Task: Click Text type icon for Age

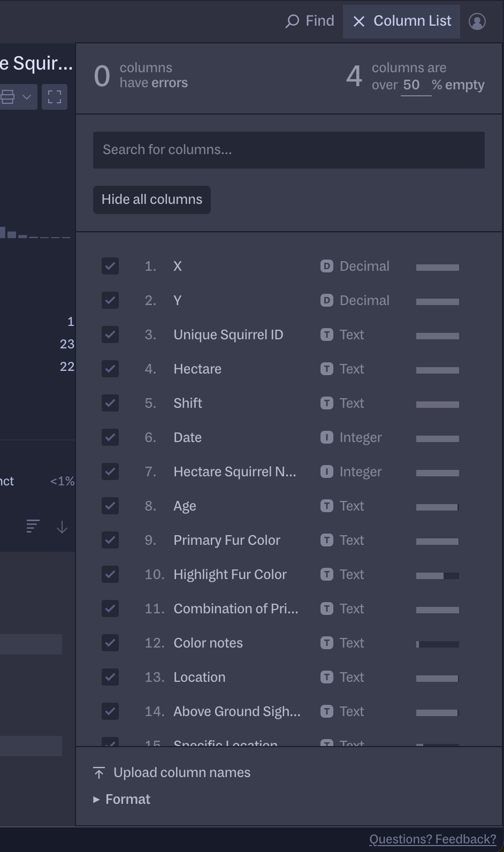Action: pyautogui.click(x=327, y=506)
